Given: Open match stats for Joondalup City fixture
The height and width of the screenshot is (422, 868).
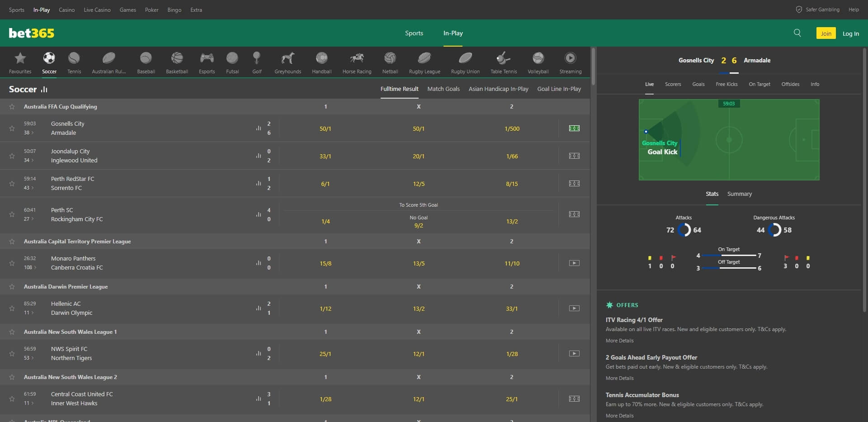Looking at the screenshot, I should (x=258, y=156).
